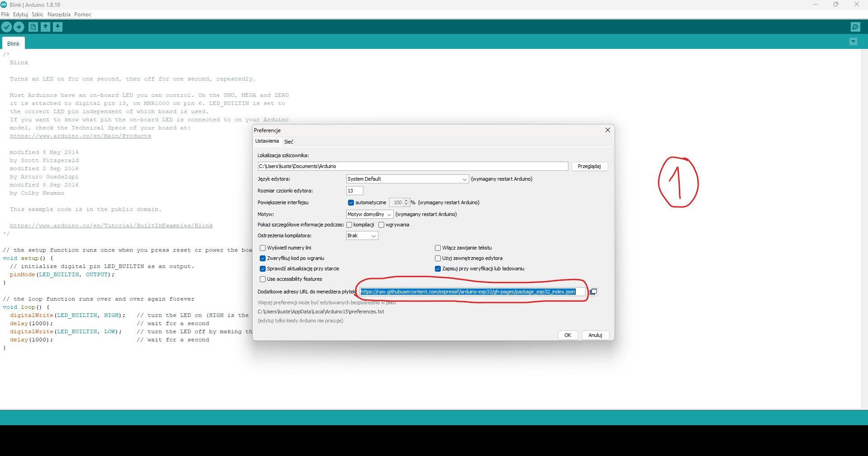This screenshot has width=868, height=456.
Task: Click the interface scale percentage field
Action: [396, 202]
